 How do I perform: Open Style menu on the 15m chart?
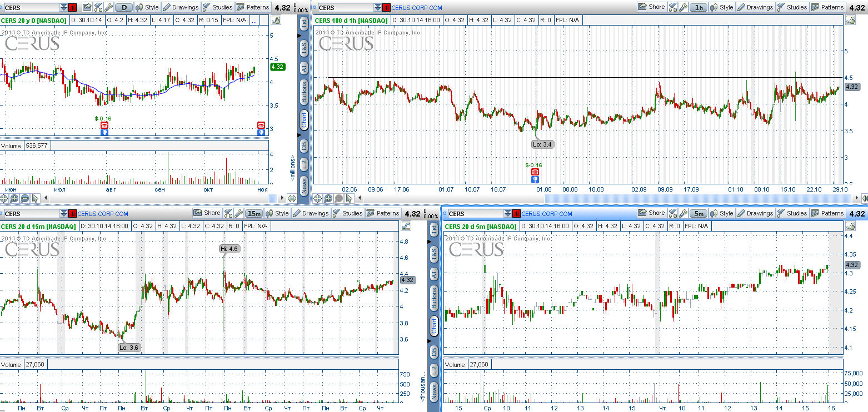277,213
